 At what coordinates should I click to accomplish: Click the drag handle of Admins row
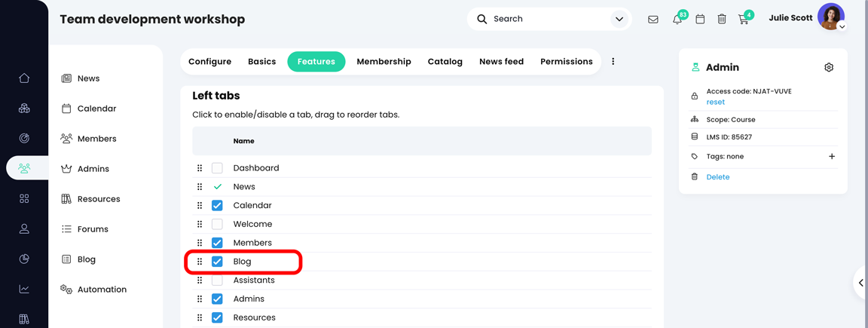[x=200, y=299]
